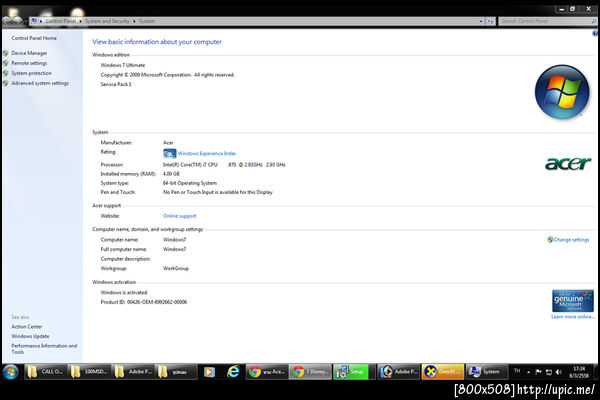Open System protection link
Image resolution: width=600 pixels, height=400 pixels.
coord(31,73)
